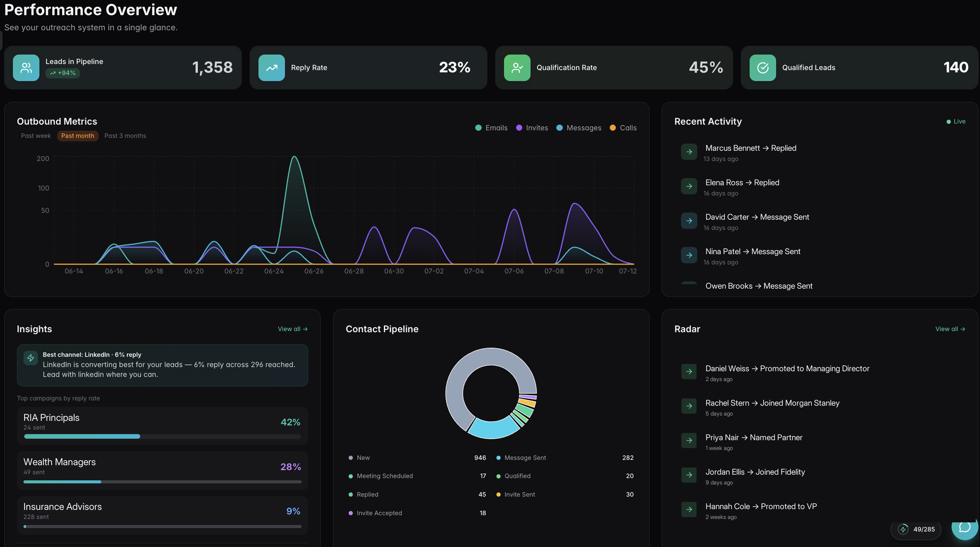Click the arrow icon beside Marcus Bennett

[689, 152]
